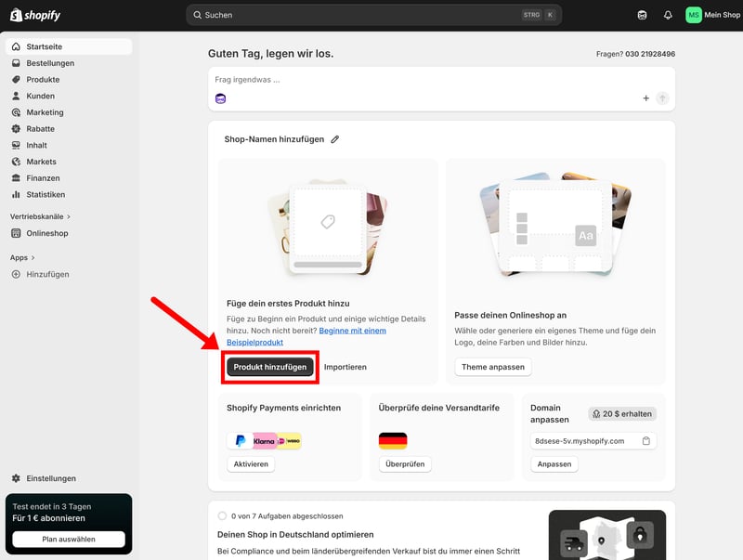
Task: Click the Shopify logo
Action: [x=35, y=15]
